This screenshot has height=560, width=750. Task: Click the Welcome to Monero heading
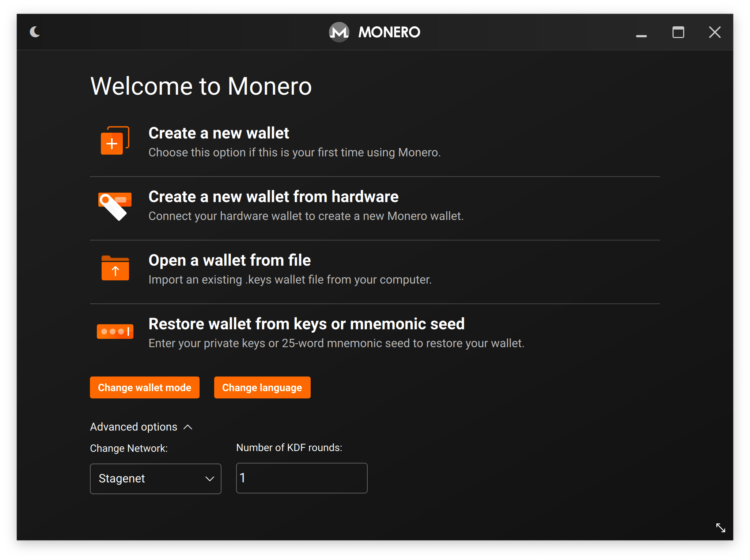[201, 86]
